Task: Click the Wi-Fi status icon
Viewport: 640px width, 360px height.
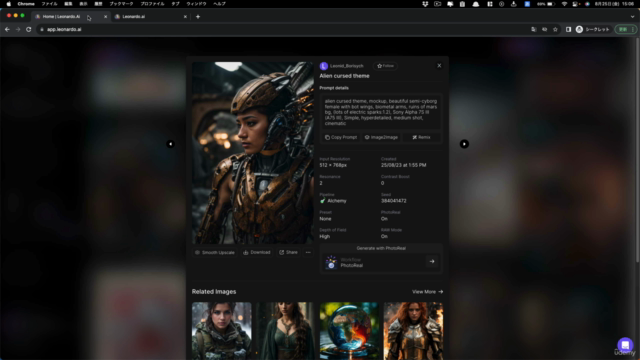Action: point(564,4)
